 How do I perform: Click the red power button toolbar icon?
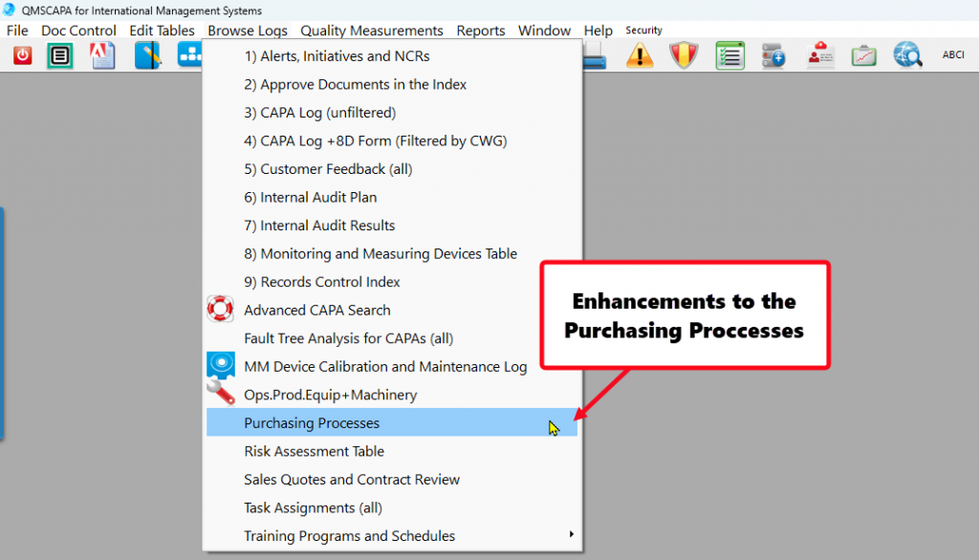[22, 55]
